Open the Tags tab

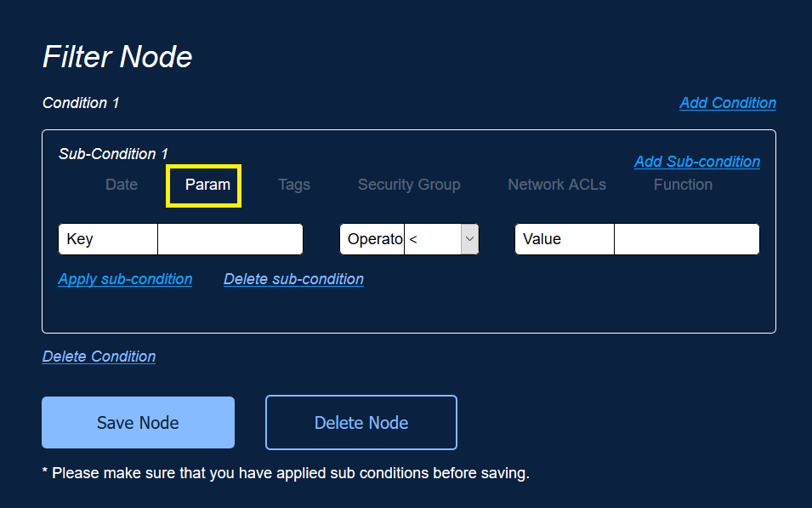click(x=294, y=185)
